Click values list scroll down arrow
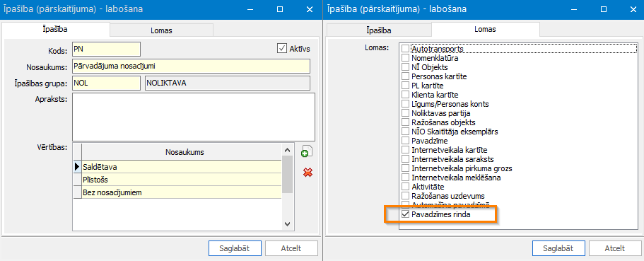 [x=288, y=224]
